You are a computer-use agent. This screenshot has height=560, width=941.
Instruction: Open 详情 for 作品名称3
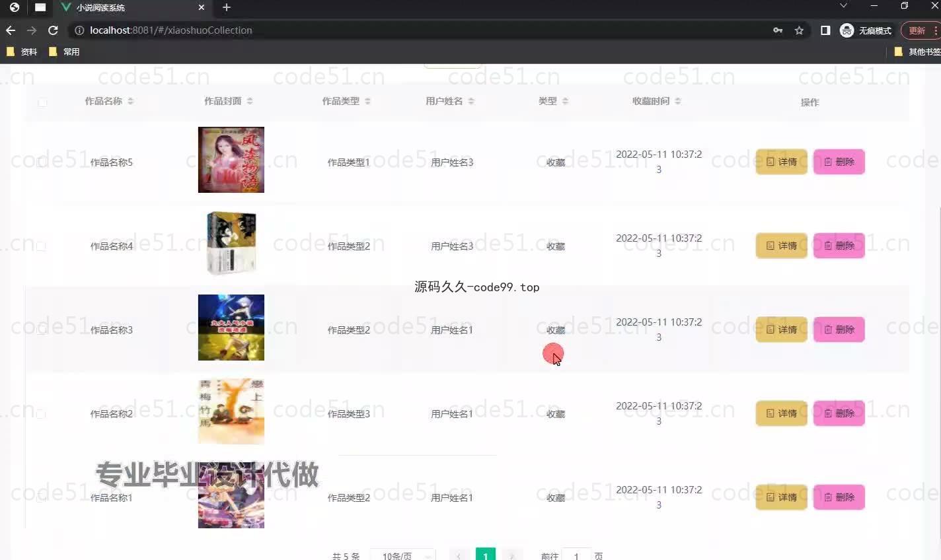[x=782, y=330]
